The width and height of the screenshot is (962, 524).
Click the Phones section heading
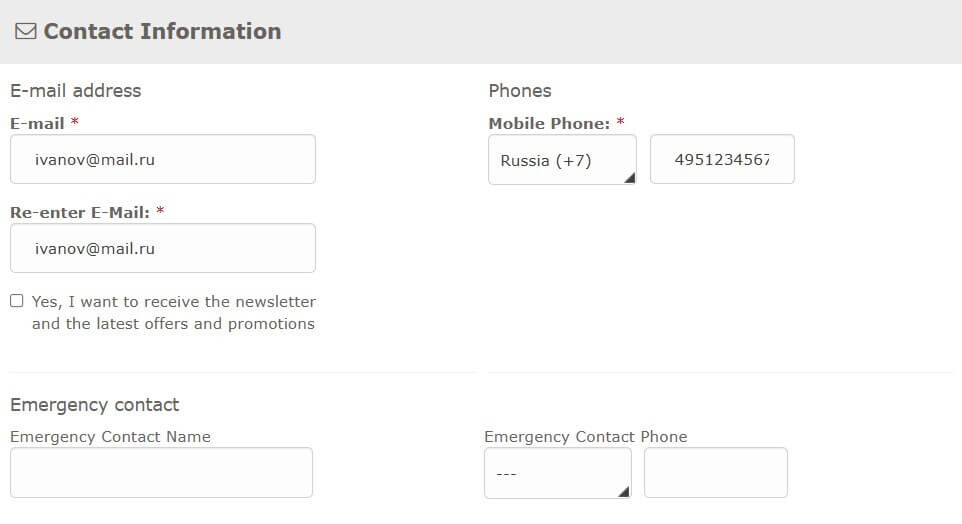point(520,91)
